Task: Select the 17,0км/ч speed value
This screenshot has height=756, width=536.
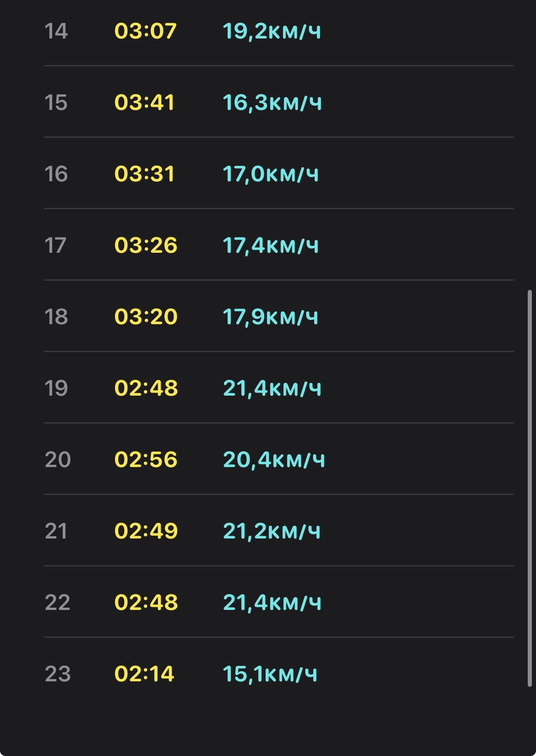Action: click(x=271, y=174)
